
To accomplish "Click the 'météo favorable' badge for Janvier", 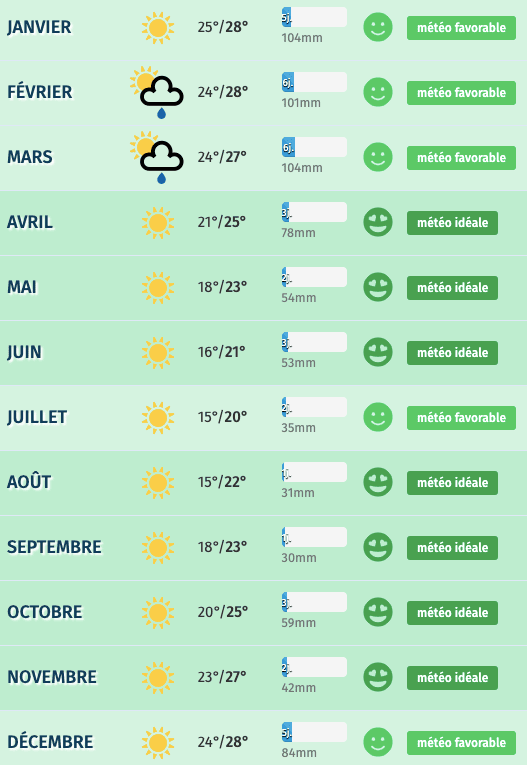I will coord(461,28).
